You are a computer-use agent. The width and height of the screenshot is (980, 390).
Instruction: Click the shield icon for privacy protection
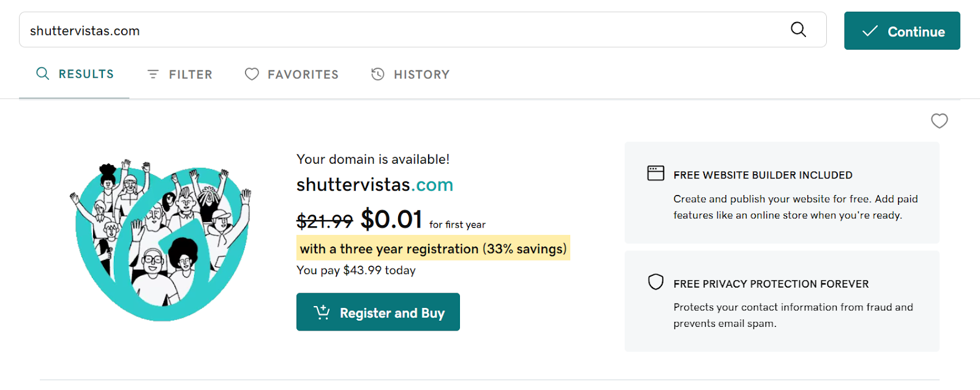655,282
